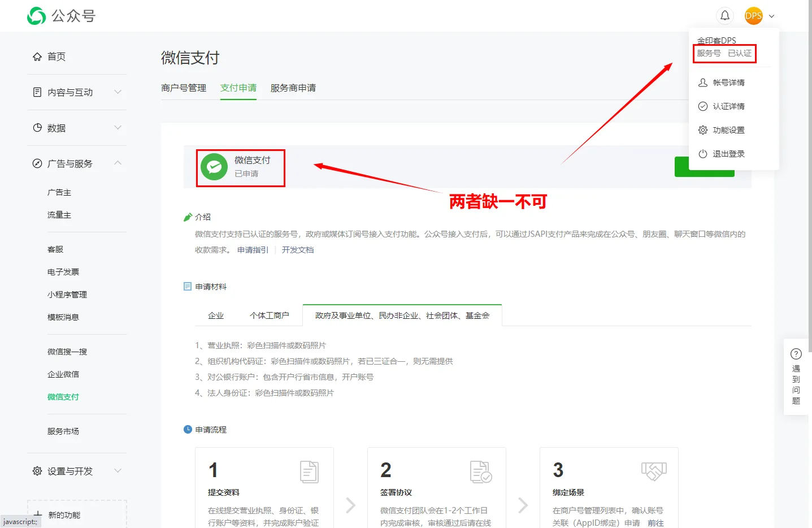The height and width of the screenshot is (528, 812).
Task: Click the 设置与开发 gear icon
Action: pyautogui.click(x=37, y=471)
